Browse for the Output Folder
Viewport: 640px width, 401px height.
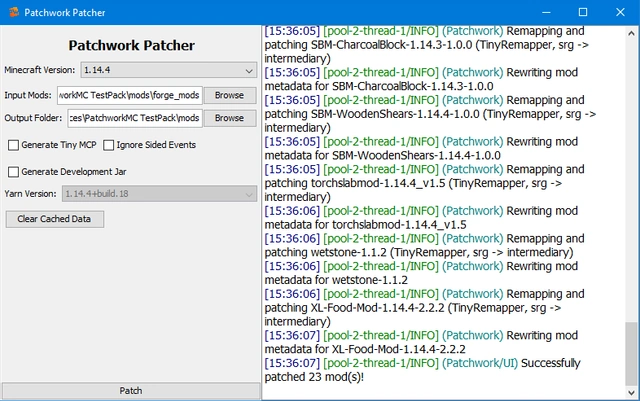point(230,118)
